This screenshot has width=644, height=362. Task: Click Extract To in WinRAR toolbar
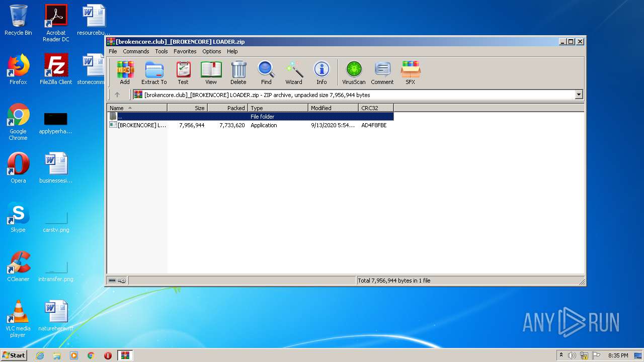(154, 72)
